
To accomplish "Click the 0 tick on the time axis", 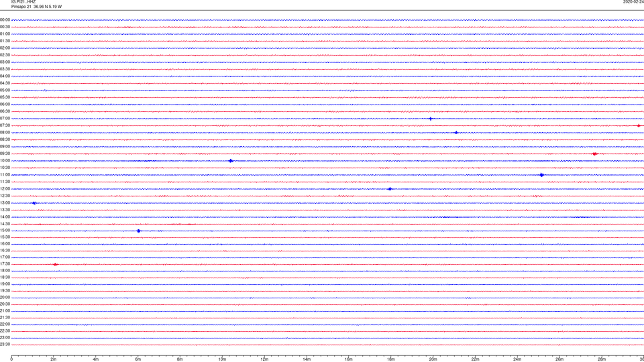I will tap(11, 359).
